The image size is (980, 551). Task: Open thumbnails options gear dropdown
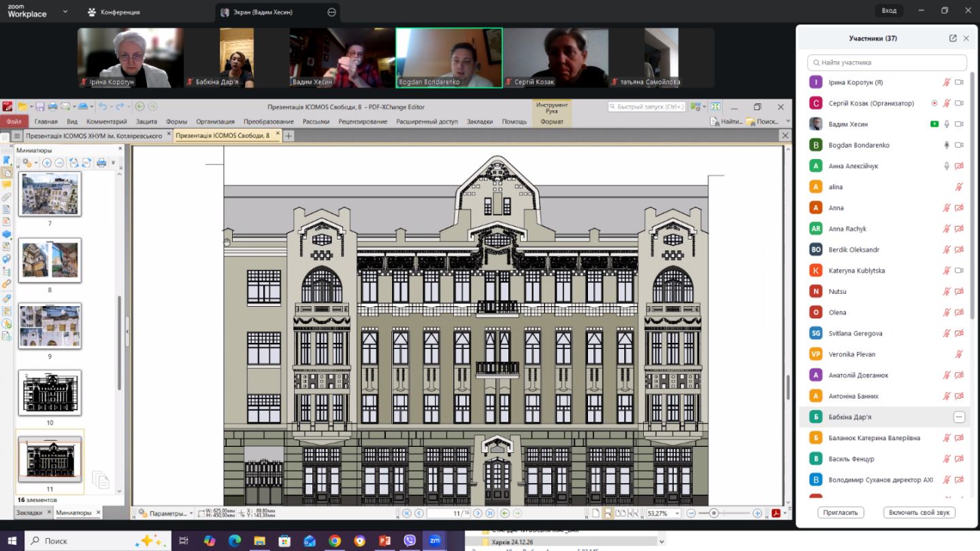(30, 163)
